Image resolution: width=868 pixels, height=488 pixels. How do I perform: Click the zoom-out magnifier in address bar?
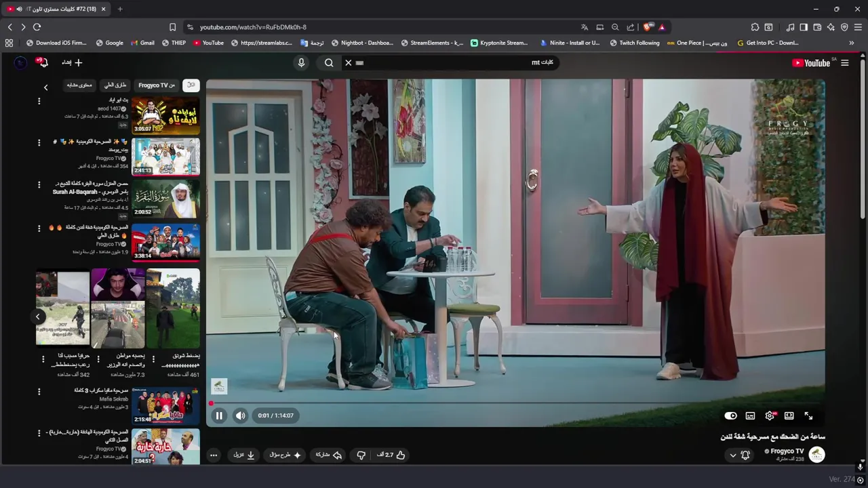(x=615, y=27)
